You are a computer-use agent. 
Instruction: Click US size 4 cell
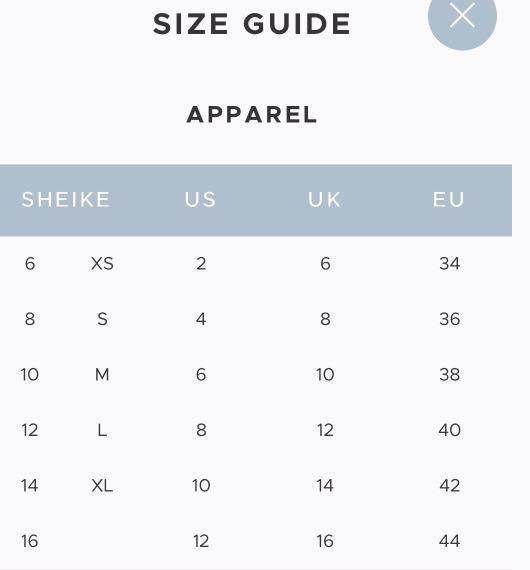tap(201, 319)
